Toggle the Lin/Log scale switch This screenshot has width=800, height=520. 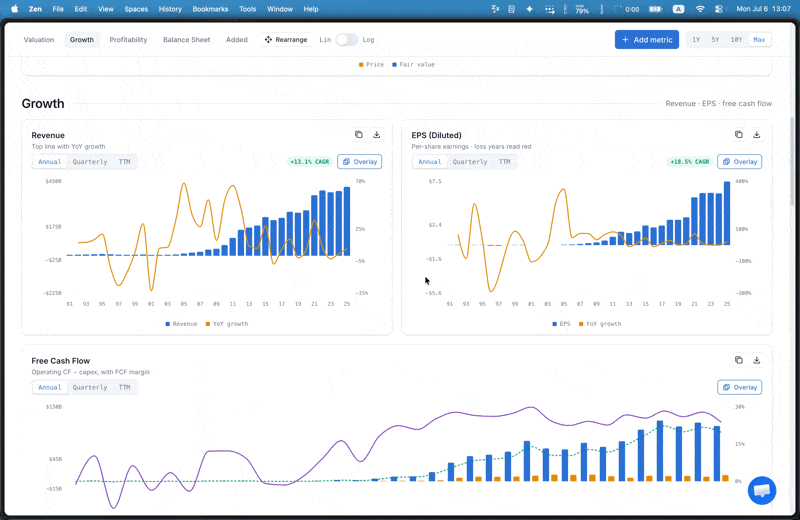[x=347, y=39]
